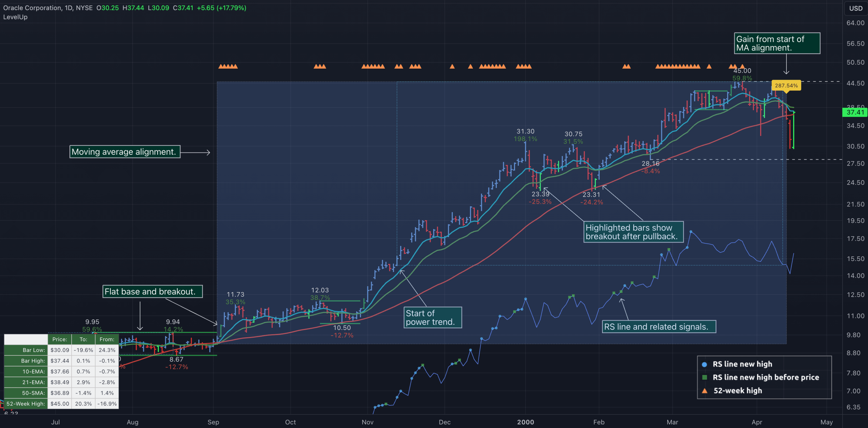Select the 'Flat base and breakout.' annotation
The width and height of the screenshot is (868, 428).
152,292
